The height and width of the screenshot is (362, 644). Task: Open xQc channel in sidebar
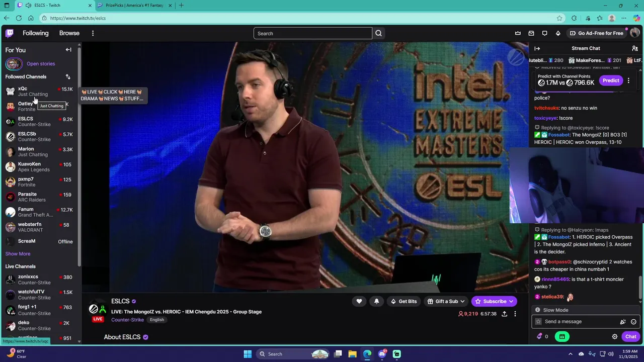(x=39, y=91)
